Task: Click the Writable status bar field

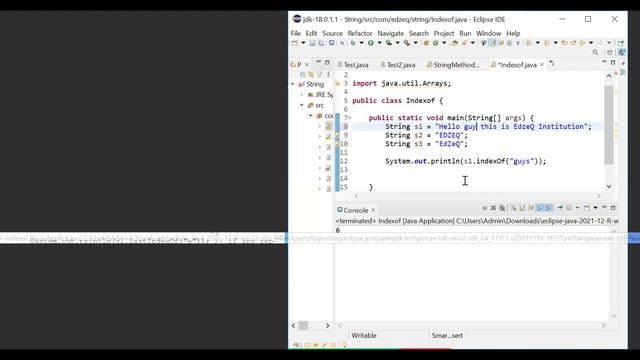Action: [x=364, y=336]
